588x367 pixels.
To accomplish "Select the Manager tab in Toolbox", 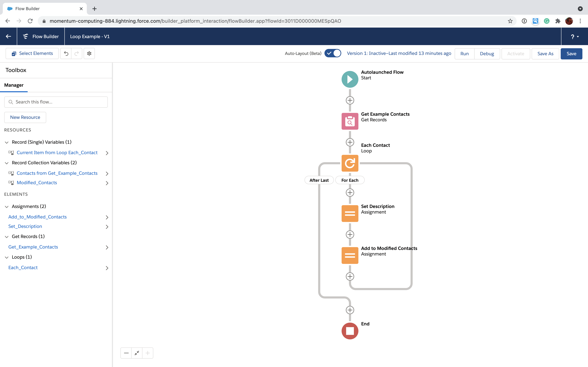I will pos(14,85).
